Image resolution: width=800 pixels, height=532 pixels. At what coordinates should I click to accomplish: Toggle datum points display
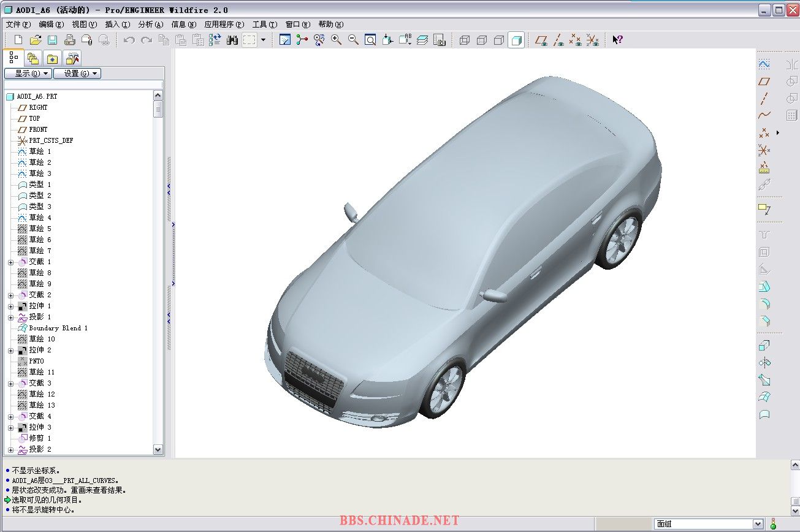coord(575,40)
